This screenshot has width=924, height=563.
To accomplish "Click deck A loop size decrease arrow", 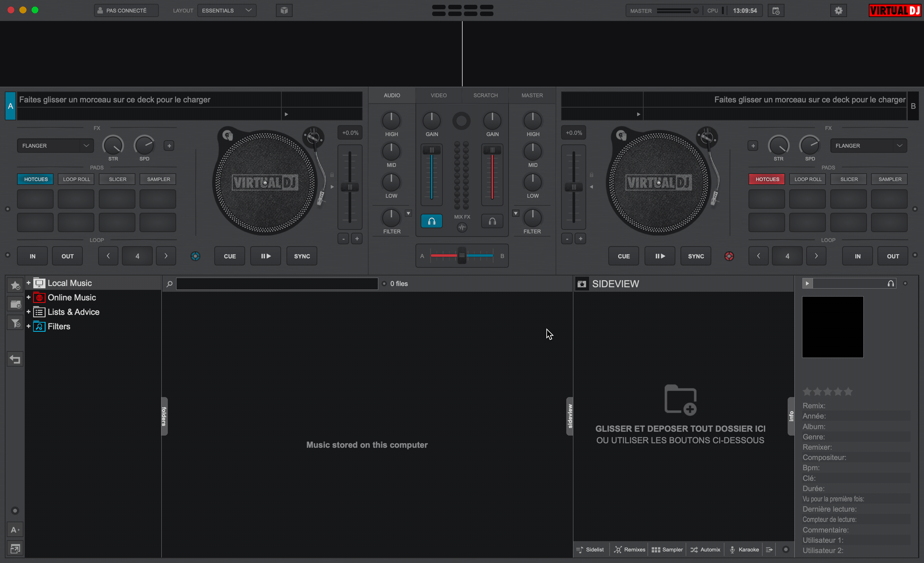I will click(108, 256).
